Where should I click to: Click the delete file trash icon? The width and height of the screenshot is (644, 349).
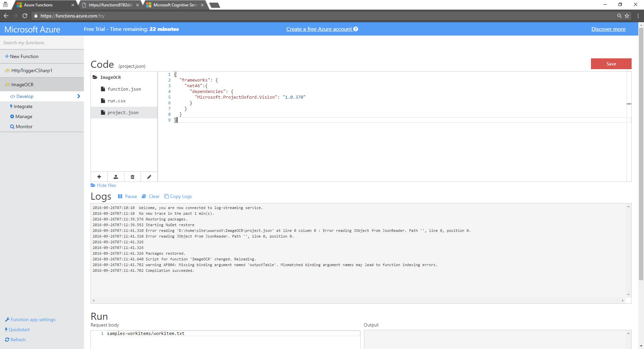[x=132, y=177]
